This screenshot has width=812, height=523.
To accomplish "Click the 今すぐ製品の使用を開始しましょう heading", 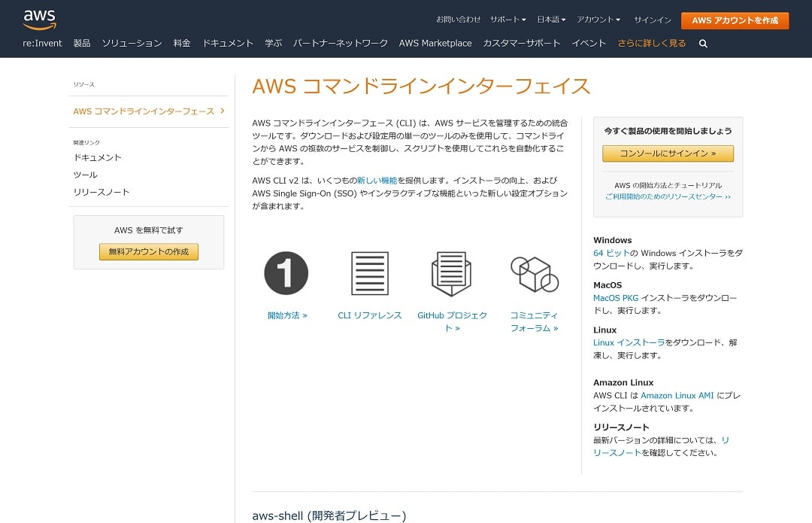I will (x=668, y=131).
